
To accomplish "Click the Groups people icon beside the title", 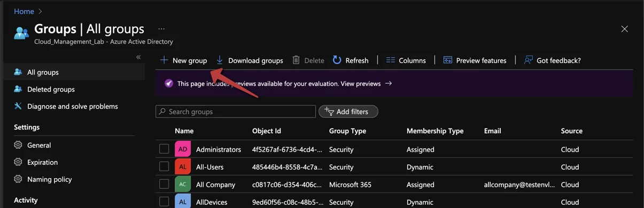I will (21, 33).
